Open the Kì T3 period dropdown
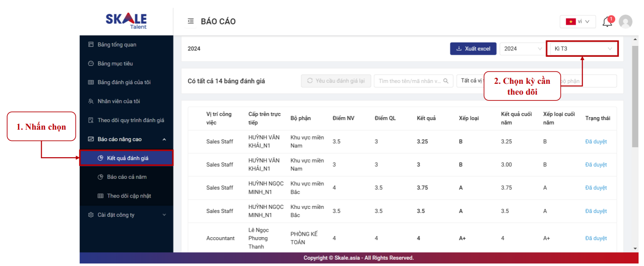644x266 pixels. 582,49
